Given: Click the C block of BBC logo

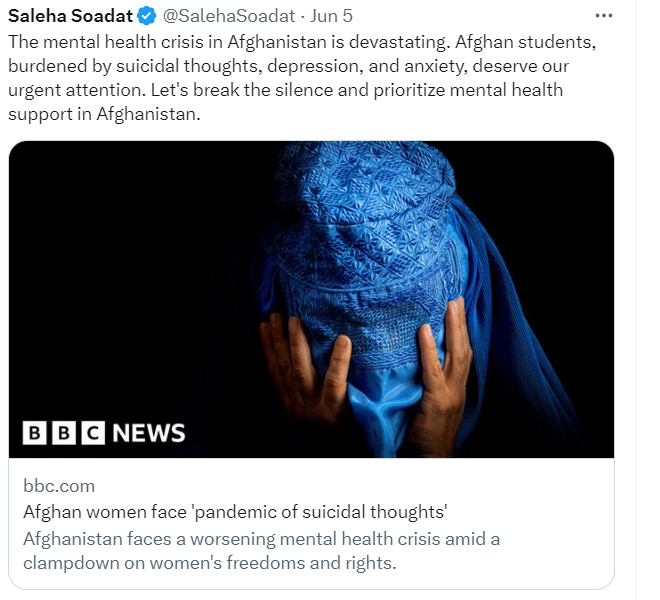Looking at the screenshot, I should pyautogui.click(x=93, y=433).
